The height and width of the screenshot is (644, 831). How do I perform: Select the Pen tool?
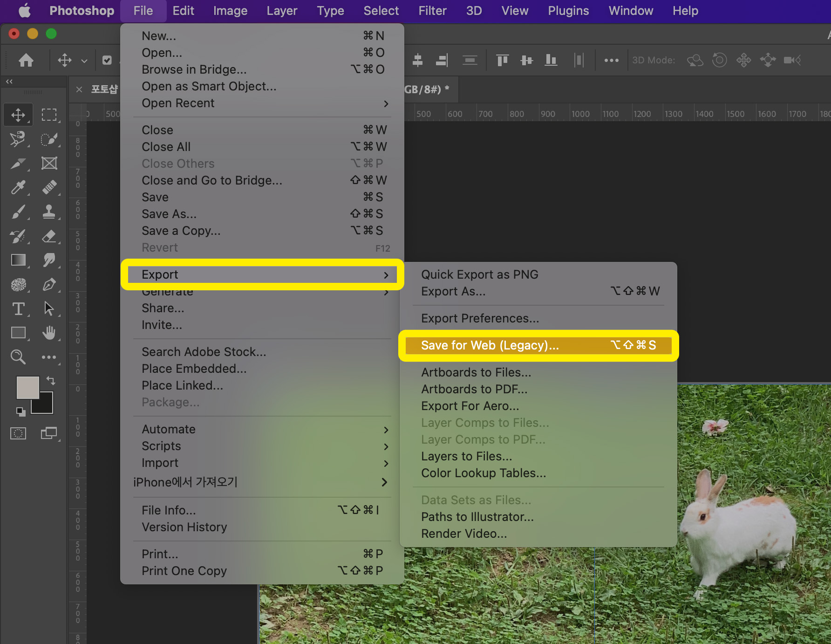coord(49,284)
